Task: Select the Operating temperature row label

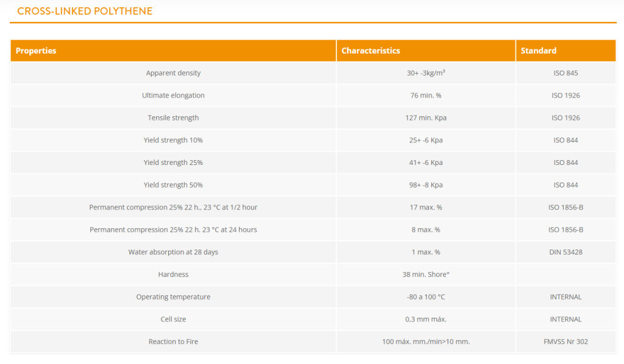Action: pyautogui.click(x=173, y=297)
